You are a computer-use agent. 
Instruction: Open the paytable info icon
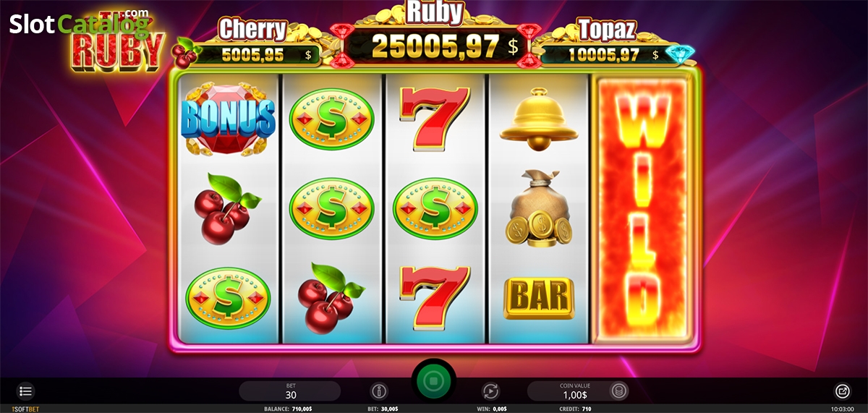click(x=378, y=391)
